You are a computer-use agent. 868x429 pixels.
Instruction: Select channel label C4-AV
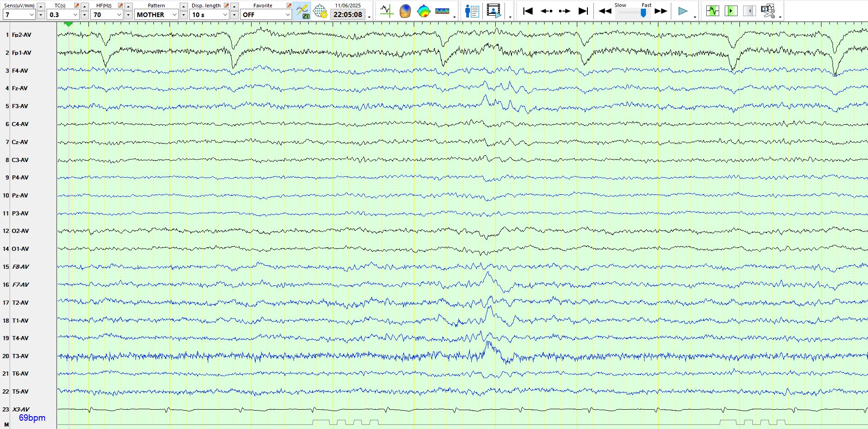click(20, 124)
